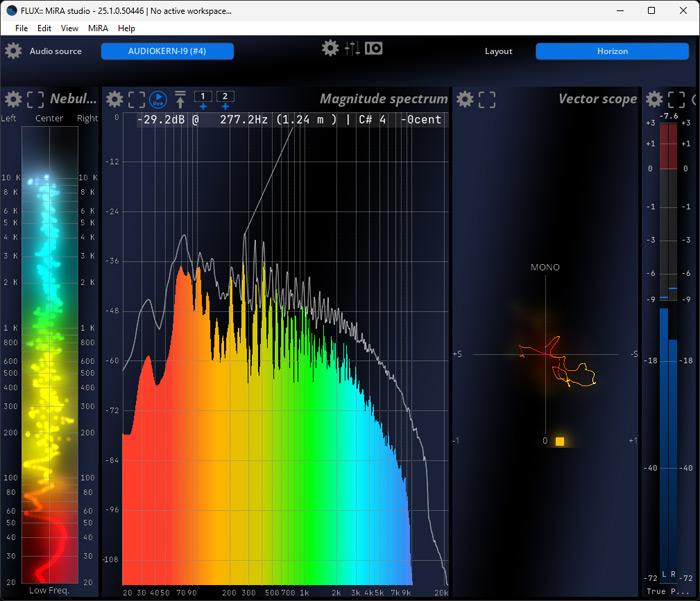Click the Nebula spectrogram display
This screenshot has height=601, width=700.
click(x=50, y=354)
